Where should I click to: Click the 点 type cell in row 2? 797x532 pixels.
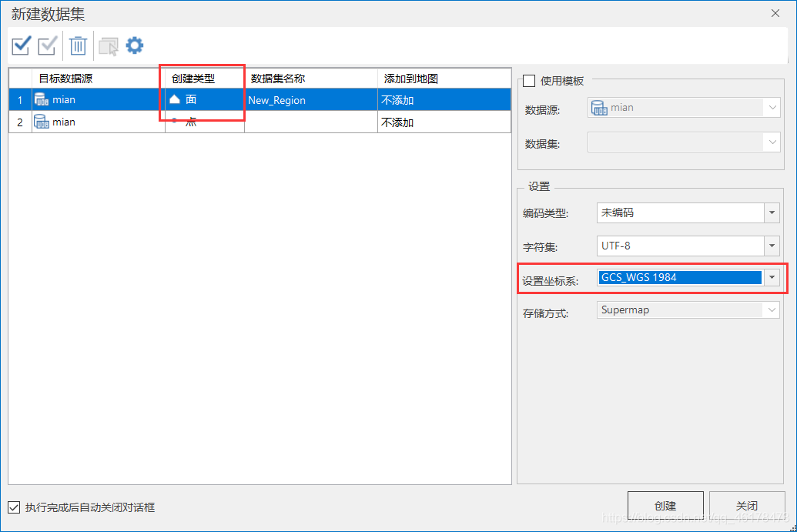(x=205, y=122)
